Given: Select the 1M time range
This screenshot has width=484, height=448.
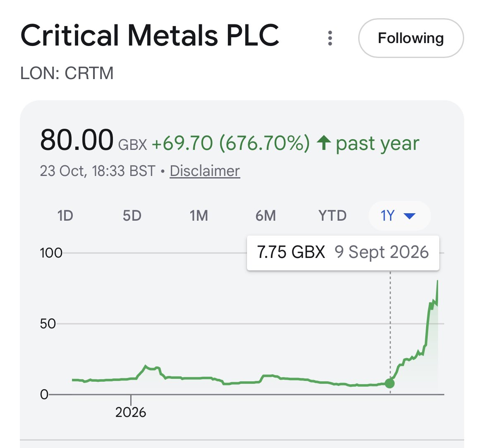Looking at the screenshot, I should (199, 216).
